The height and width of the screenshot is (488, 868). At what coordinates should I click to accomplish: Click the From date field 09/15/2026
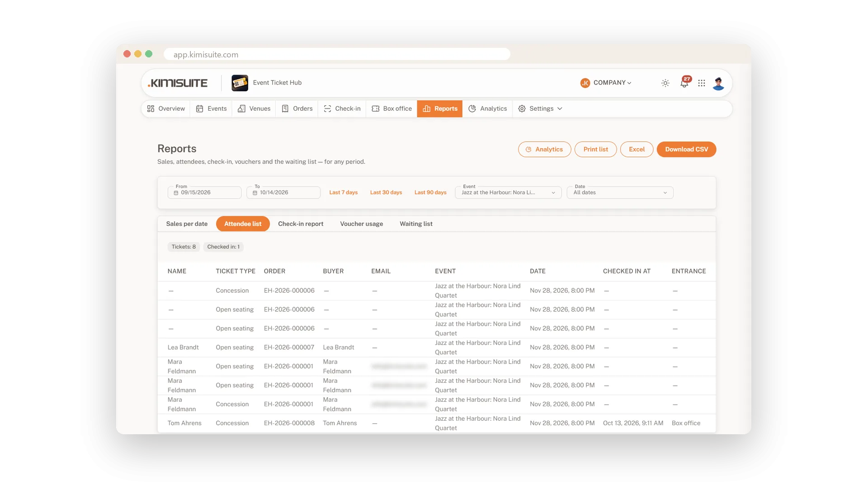coord(204,192)
